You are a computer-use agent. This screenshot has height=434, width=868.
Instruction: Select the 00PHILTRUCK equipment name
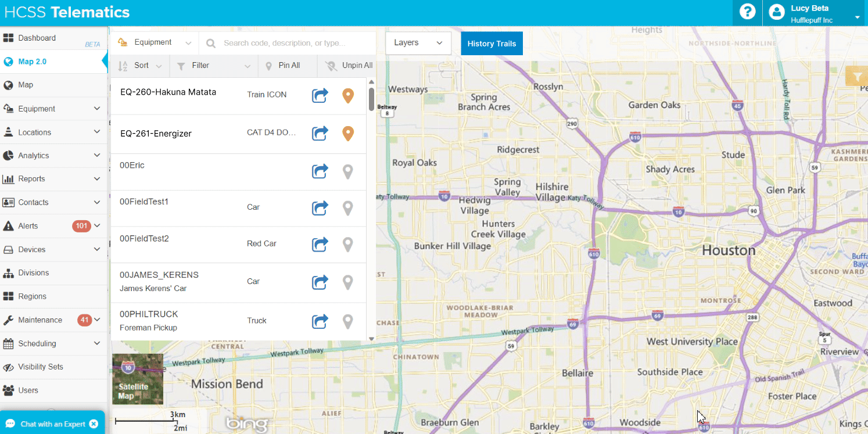click(x=149, y=314)
